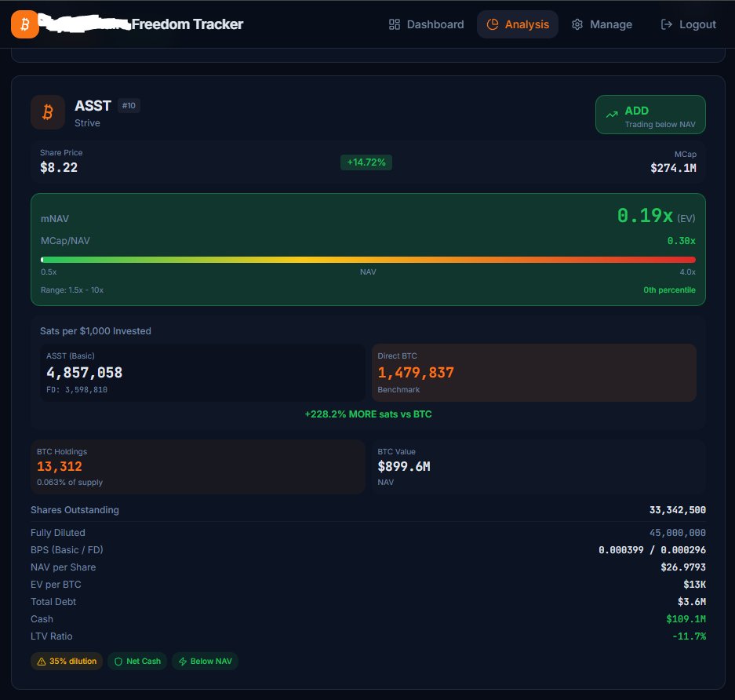This screenshot has width=735, height=700.
Task: Click the warning triangle icon in dilution tag
Action: (x=42, y=662)
